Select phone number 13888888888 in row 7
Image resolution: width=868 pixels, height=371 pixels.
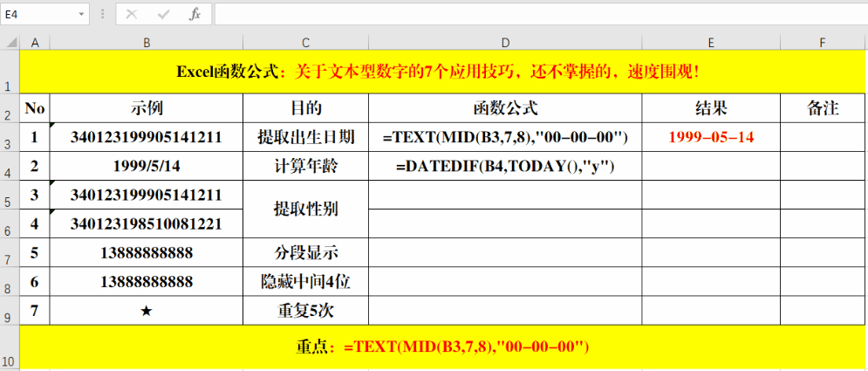tap(147, 252)
